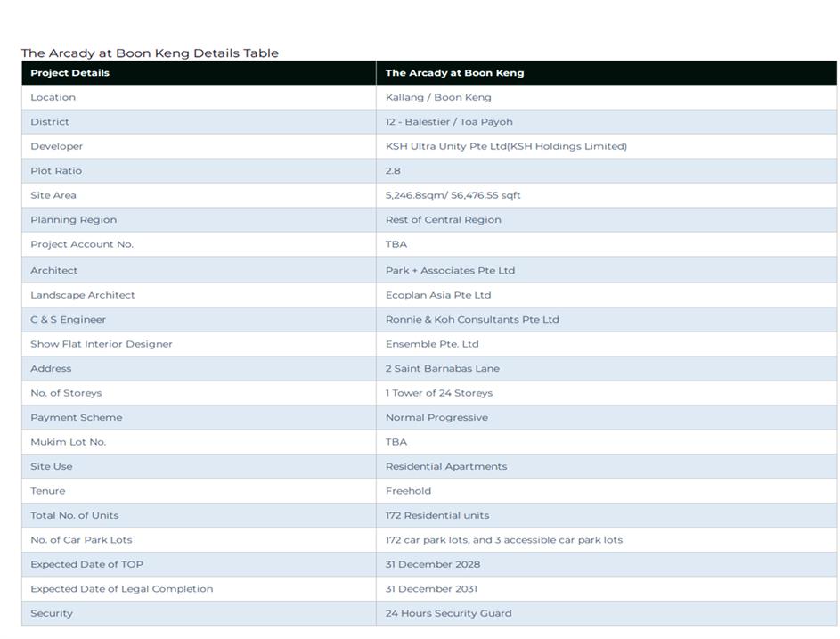Click the Site Area value '5,246.8sqm/ 56,476.55 sqft'
This screenshot has width=840, height=639.
pyautogui.click(x=453, y=195)
